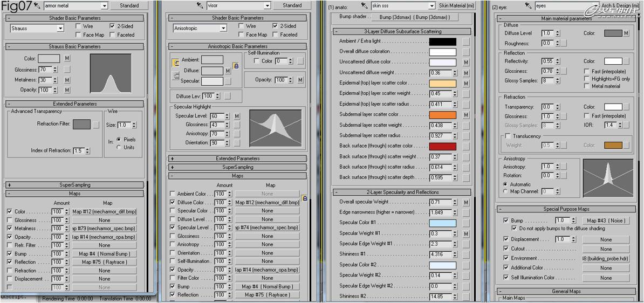Screen dimensions: 644x303
Task: Click the eyedropper beside the skin sss name
Action: point(364,5)
